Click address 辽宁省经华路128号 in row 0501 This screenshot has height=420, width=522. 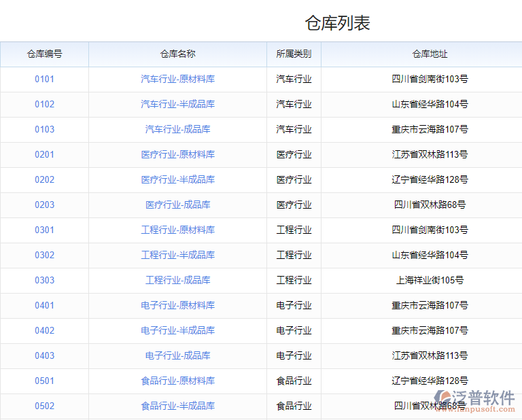pos(430,381)
